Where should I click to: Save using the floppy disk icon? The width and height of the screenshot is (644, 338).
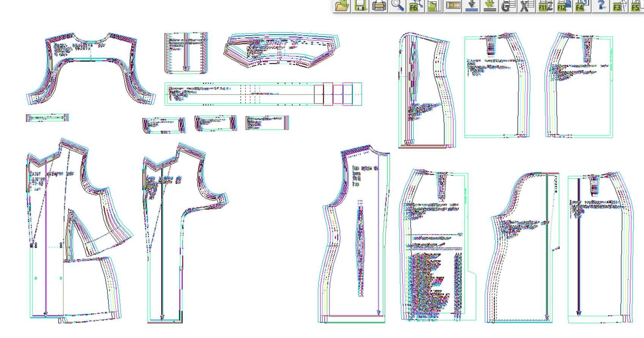tap(361, 6)
